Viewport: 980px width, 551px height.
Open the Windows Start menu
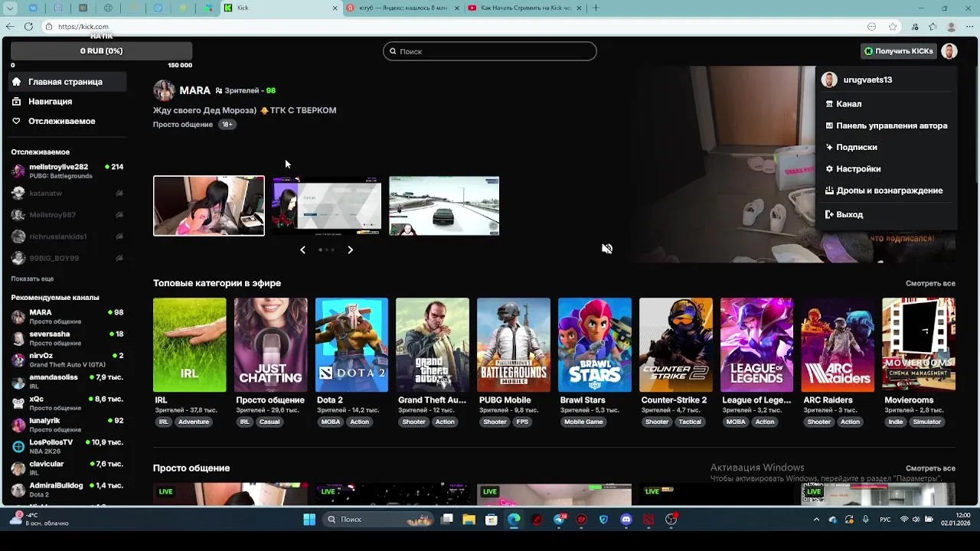pos(309,520)
